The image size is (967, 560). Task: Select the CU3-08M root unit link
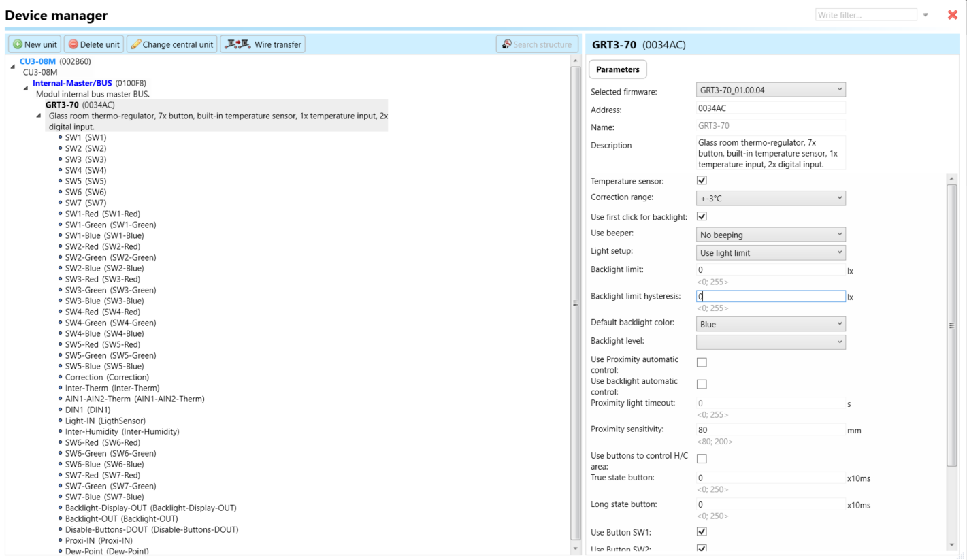click(37, 61)
